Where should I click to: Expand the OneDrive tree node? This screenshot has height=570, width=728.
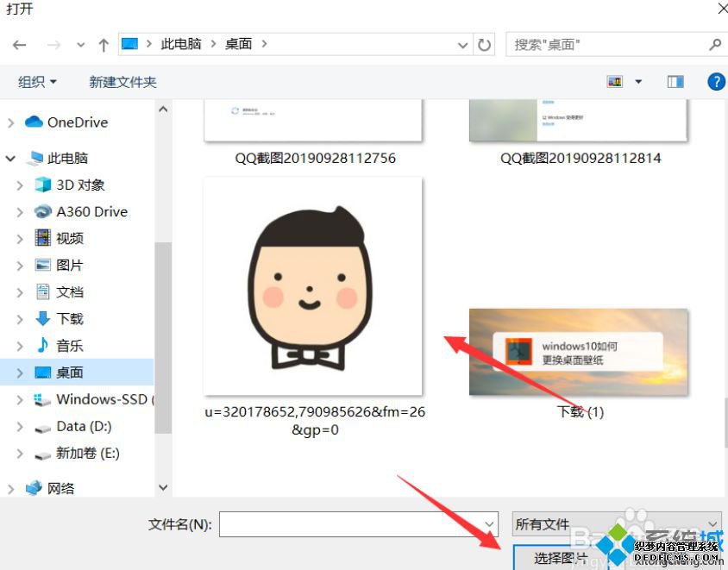[x=11, y=123]
